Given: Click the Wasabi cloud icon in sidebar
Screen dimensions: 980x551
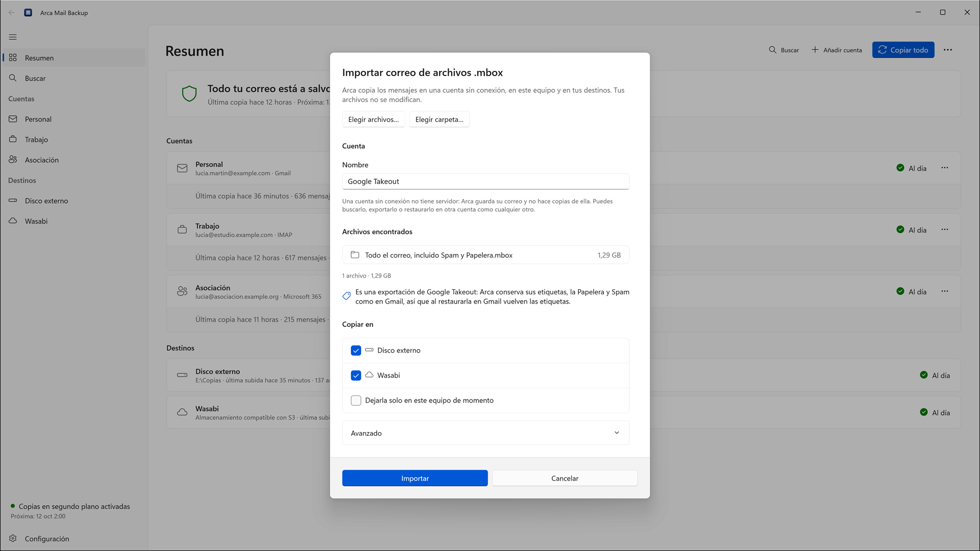Looking at the screenshot, I should [13, 221].
